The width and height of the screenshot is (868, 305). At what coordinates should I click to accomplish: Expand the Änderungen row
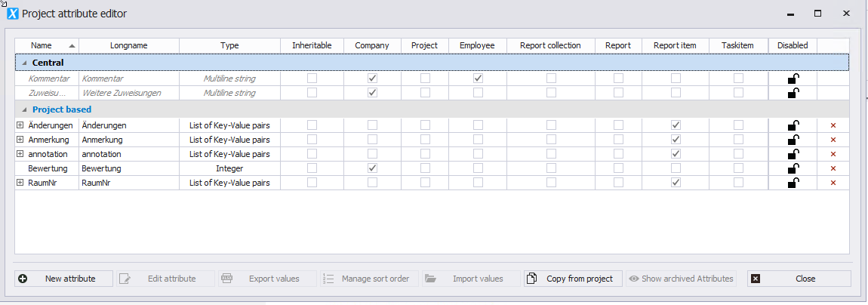(20, 125)
